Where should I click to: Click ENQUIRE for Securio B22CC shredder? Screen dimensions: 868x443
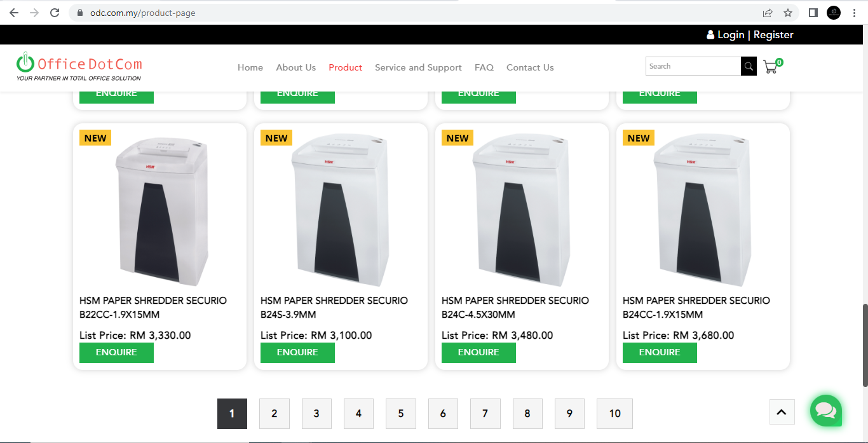coord(116,352)
